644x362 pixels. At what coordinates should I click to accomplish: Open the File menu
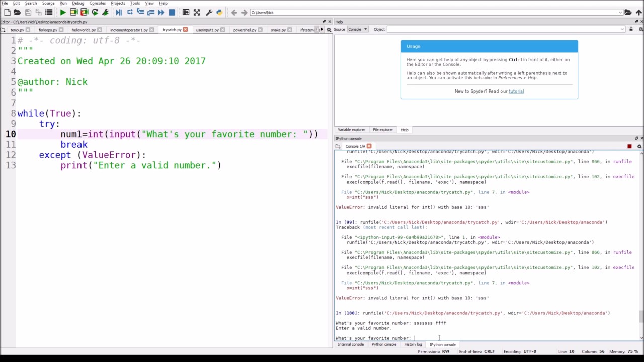click(5, 3)
